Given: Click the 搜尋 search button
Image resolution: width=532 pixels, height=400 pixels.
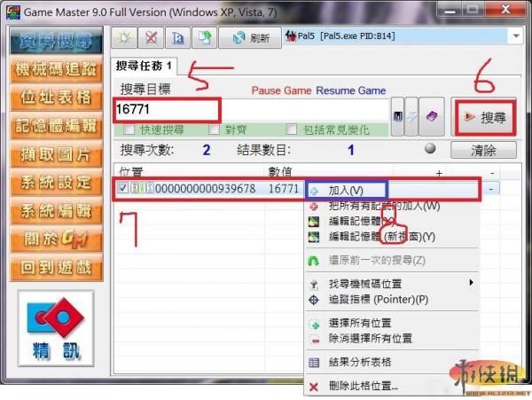Looking at the screenshot, I should 485,117.
